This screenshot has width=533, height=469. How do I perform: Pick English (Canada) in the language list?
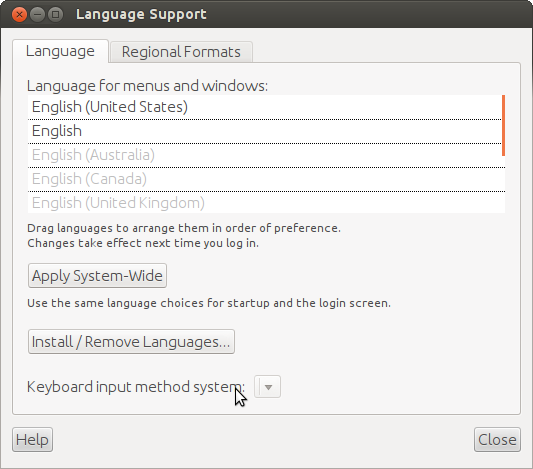tap(266, 179)
